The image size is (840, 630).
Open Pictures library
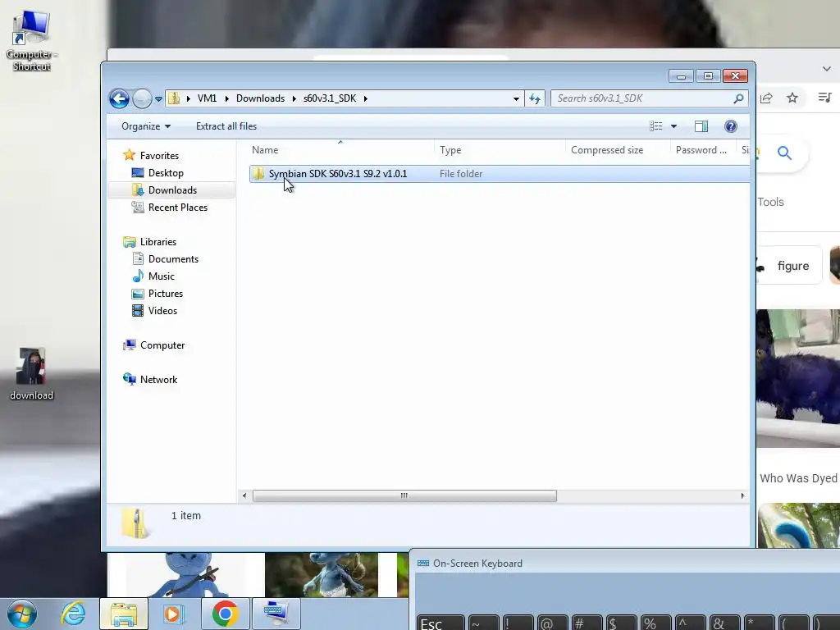point(166,294)
